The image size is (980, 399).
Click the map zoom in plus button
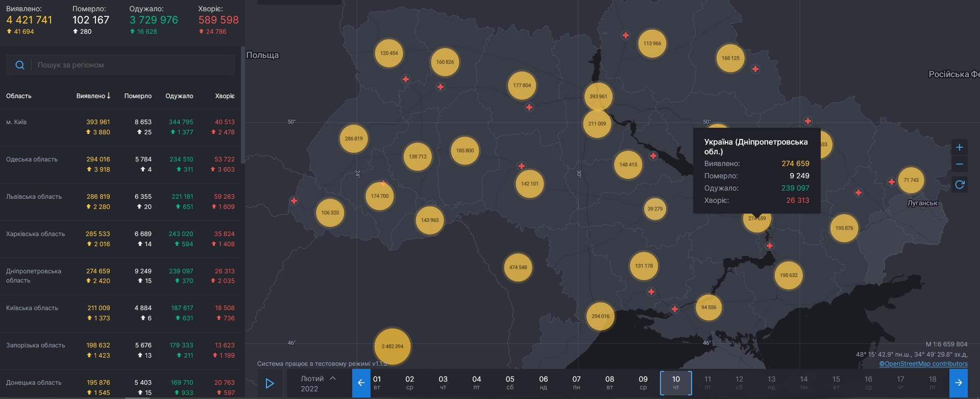[959, 148]
